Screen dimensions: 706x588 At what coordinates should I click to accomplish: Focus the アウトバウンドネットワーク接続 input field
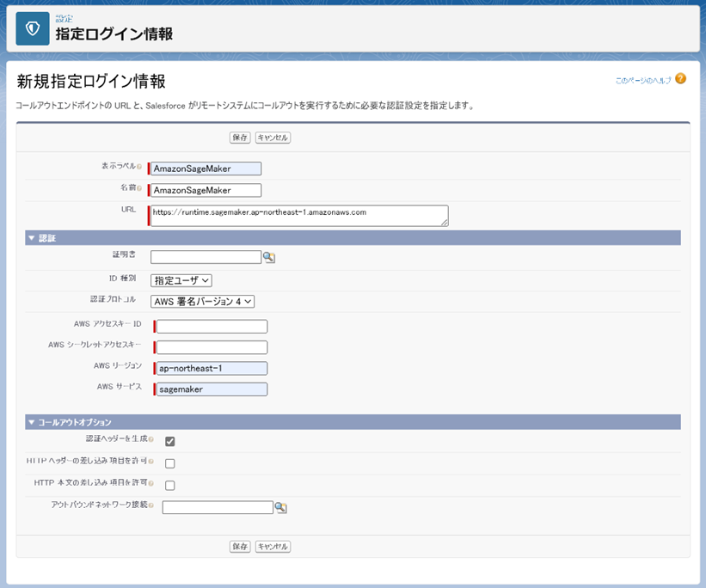point(218,507)
